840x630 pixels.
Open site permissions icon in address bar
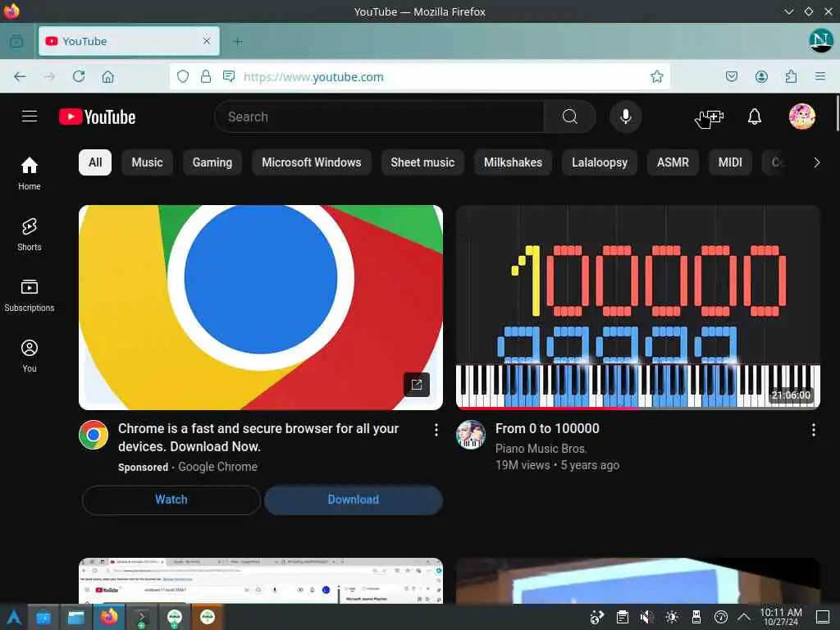pos(229,76)
